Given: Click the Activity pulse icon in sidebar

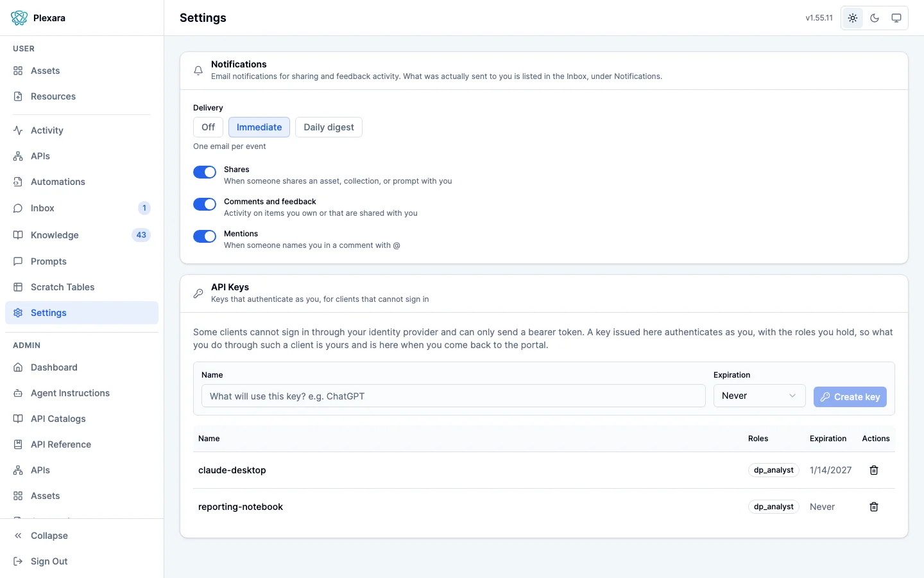Looking at the screenshot, I should click(18, 130).
